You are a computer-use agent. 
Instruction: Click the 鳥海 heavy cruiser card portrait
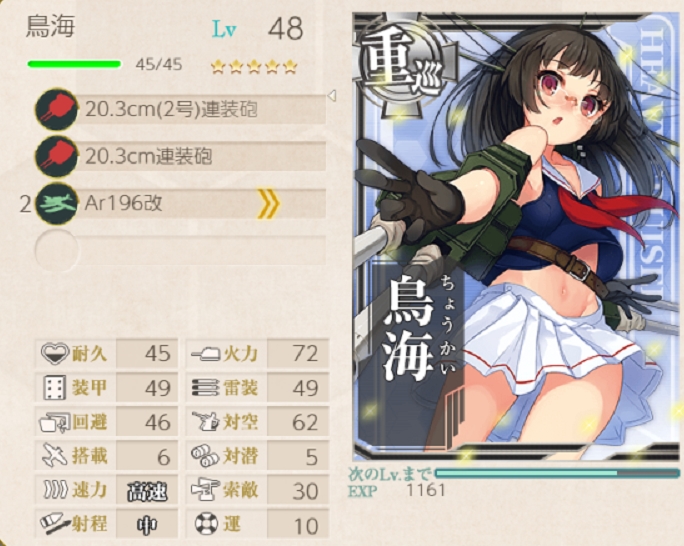[x=517, y=236]
